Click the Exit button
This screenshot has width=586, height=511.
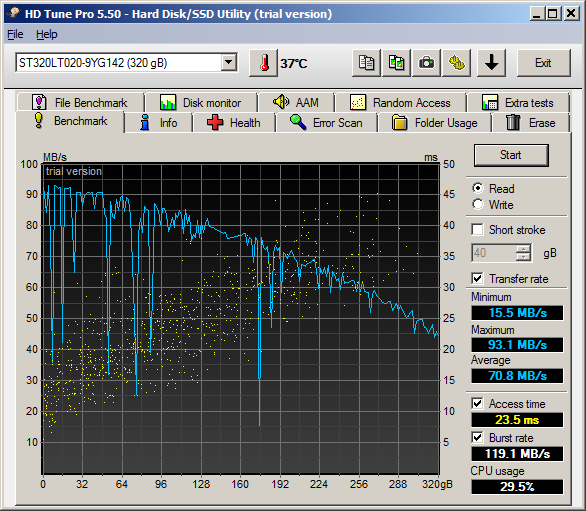click(543, 63)
